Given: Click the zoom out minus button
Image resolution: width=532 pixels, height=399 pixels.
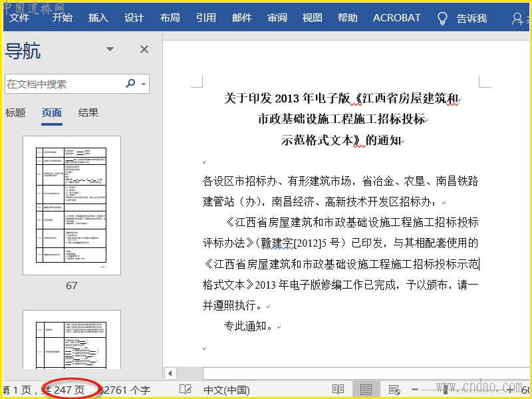Looking at the screenshot, I should click(x=414, y=390).
